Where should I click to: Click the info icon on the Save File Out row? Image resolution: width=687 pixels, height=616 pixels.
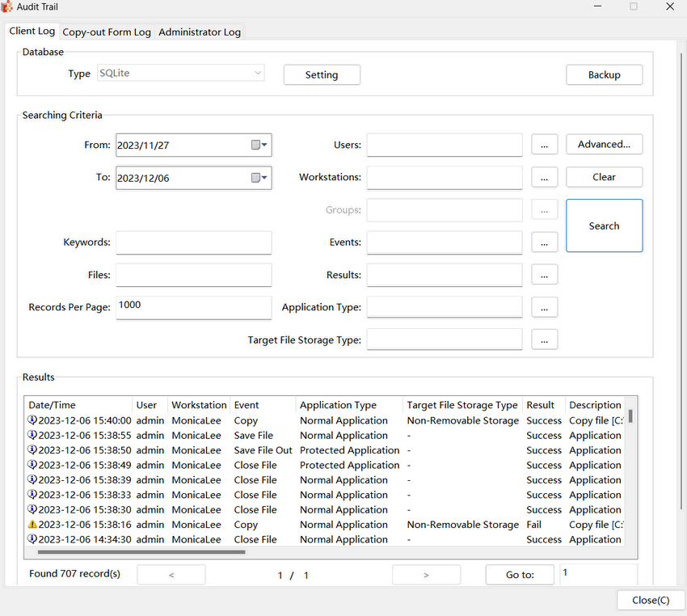point(32,450)
